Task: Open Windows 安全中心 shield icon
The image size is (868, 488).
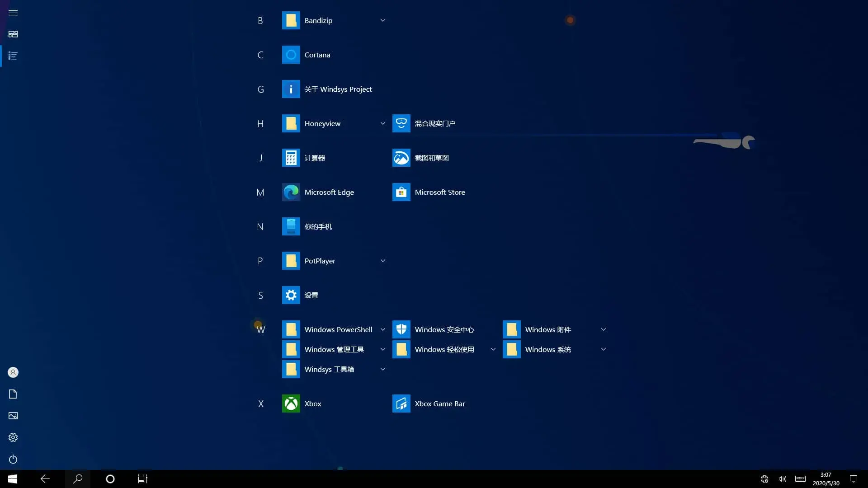Action: [x=401, y=329]
